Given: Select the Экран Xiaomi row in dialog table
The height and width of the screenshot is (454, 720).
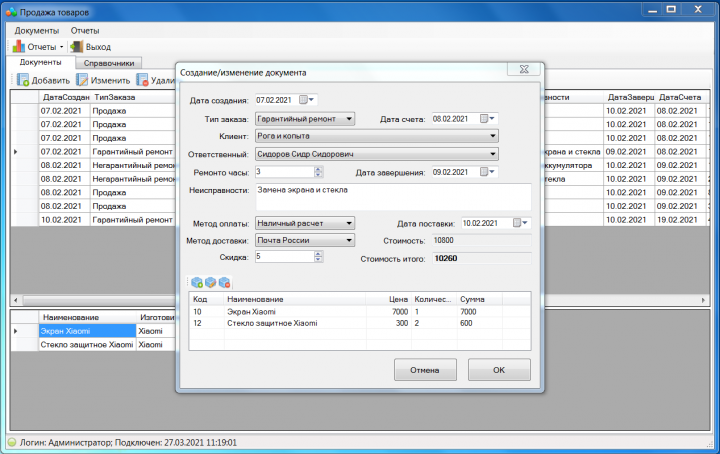Looking at the screenshot, I should point(360,312).
